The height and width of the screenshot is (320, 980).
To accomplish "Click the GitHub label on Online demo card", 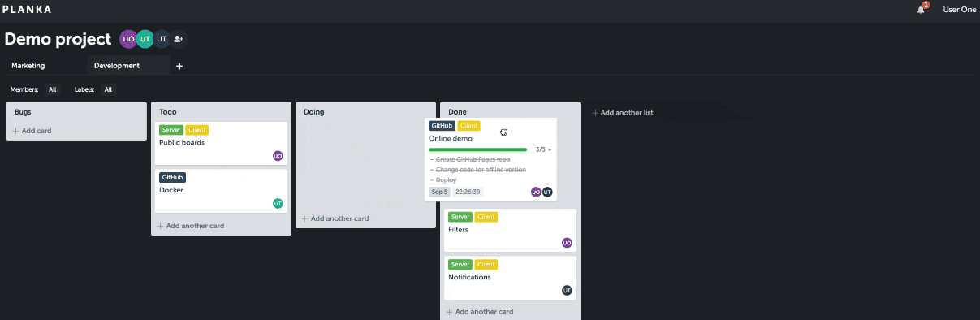I will [x=442, y=126].
